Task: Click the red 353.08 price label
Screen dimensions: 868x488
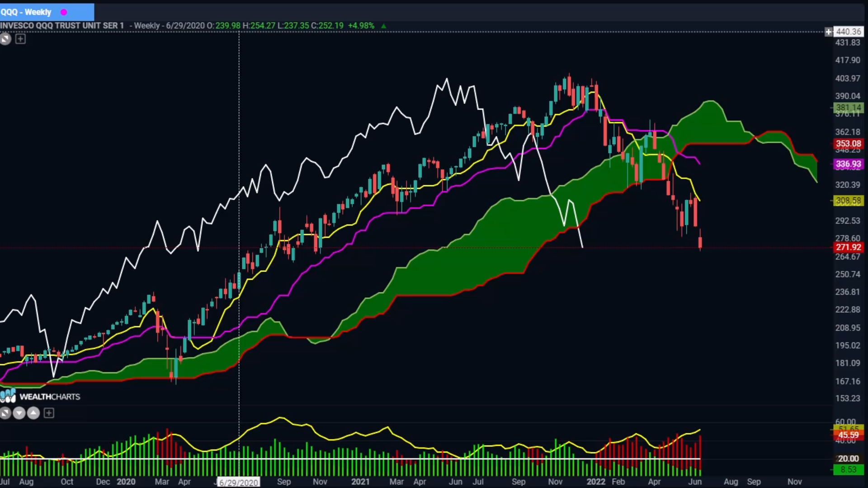Action: (848, 144)
